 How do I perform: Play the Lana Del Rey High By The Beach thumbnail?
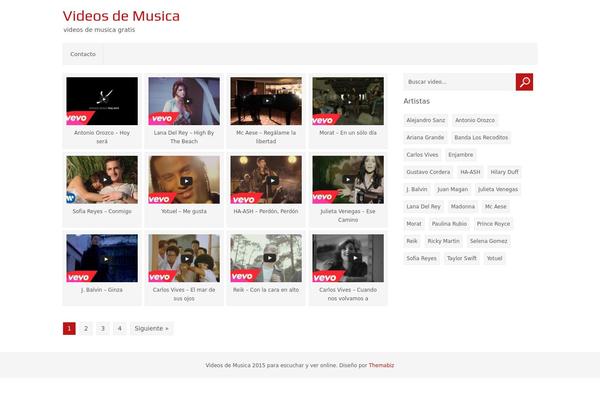(184, 101)
